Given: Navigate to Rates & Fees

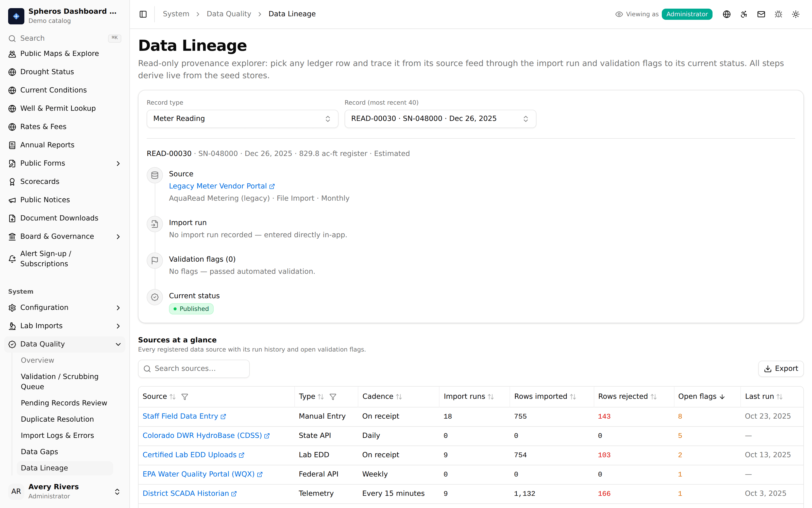Looking at the screenshot, I should [x=65, y=127].
